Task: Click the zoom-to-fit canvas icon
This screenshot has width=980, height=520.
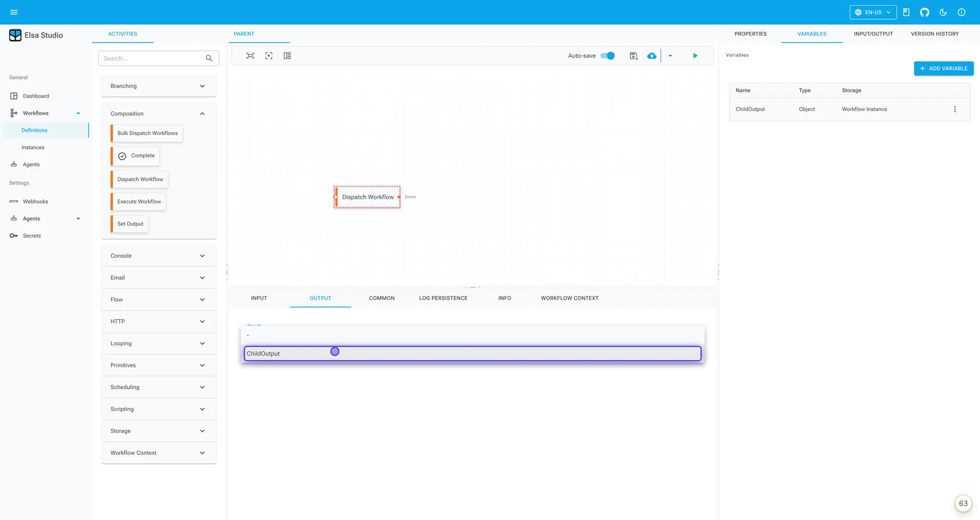Action: tap(250, 56)
